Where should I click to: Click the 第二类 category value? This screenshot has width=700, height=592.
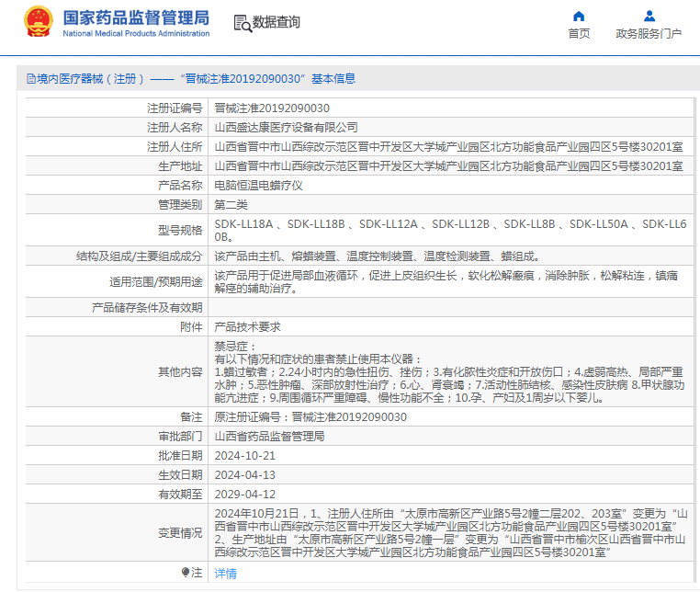231,205
